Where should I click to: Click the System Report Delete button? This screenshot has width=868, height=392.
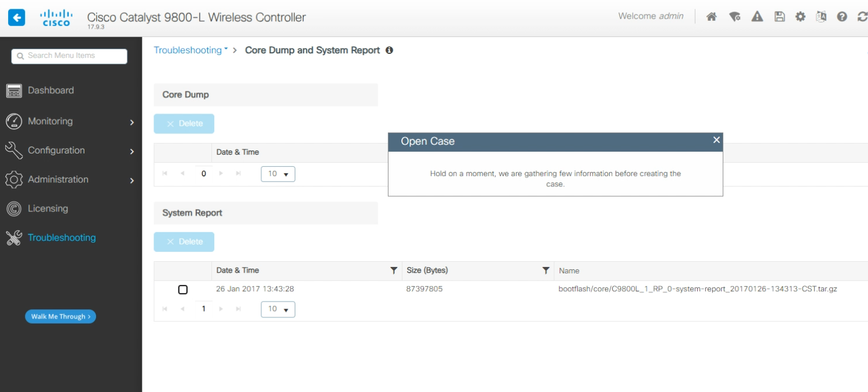tap(184, 242)
